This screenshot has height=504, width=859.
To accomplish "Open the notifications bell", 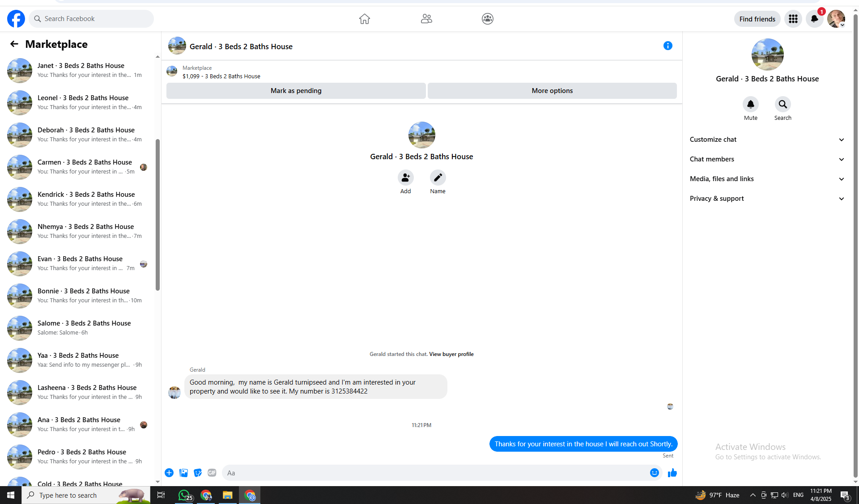I will 814,19.
